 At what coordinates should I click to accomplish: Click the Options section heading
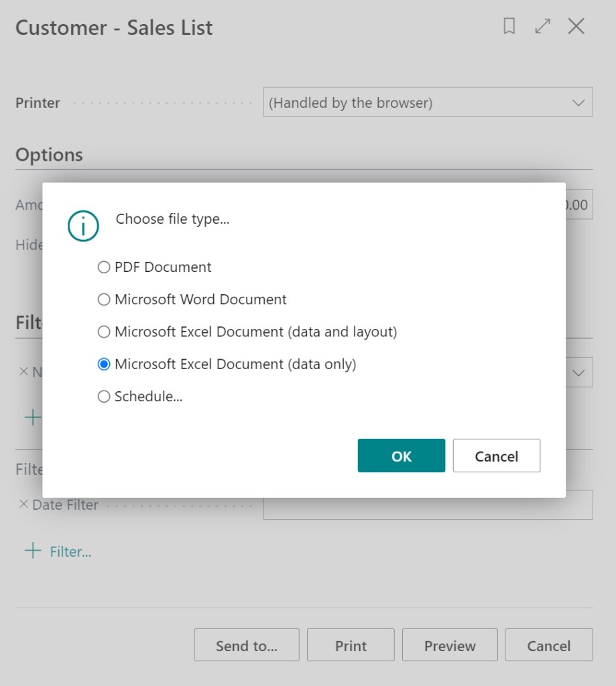click(49, 155)
